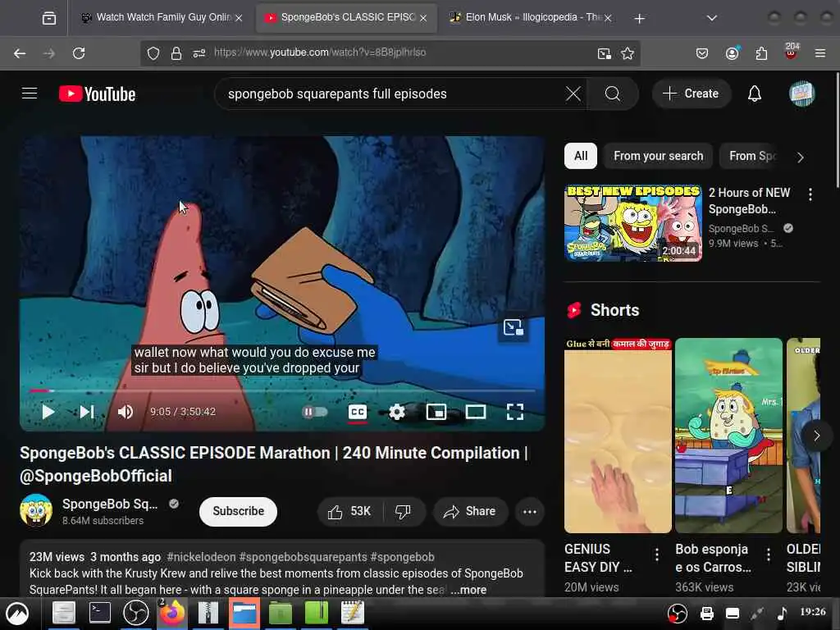The image size is (840, 630).
Task: Click the Create button
Action: 691,94
